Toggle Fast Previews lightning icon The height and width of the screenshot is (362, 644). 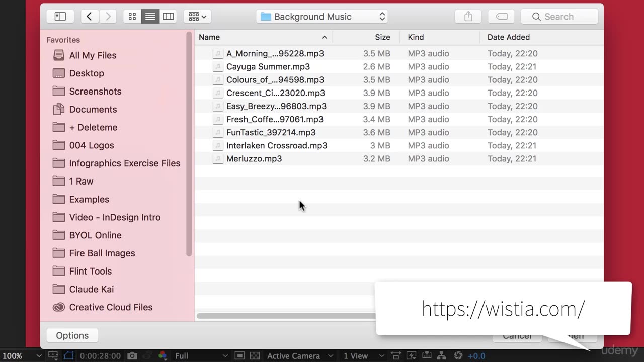point(412,356)
